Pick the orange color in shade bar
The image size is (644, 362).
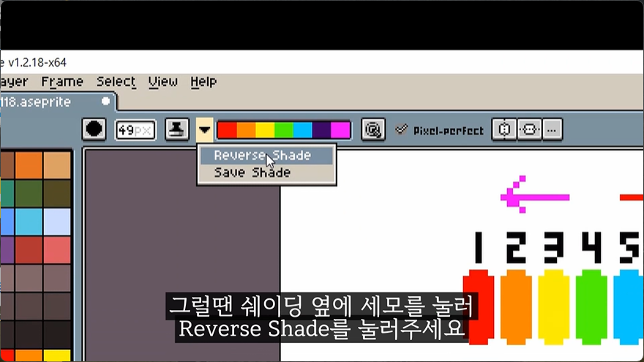[246, 130]
